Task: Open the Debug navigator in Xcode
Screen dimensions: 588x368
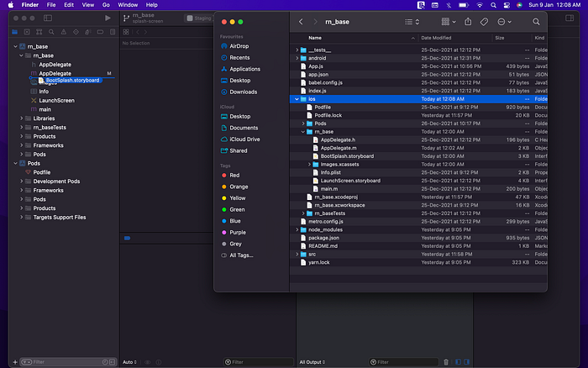Action: (x=88, y=32)
